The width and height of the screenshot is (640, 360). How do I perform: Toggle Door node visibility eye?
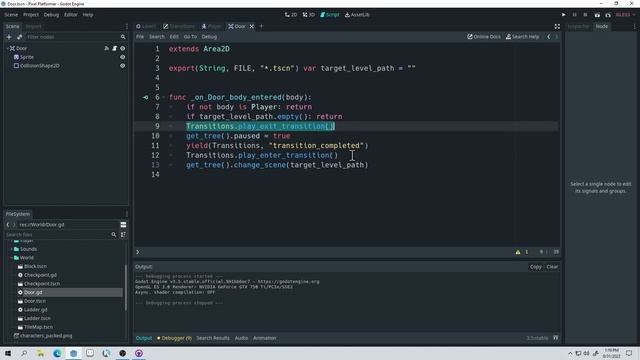click(x=122, y=48)
